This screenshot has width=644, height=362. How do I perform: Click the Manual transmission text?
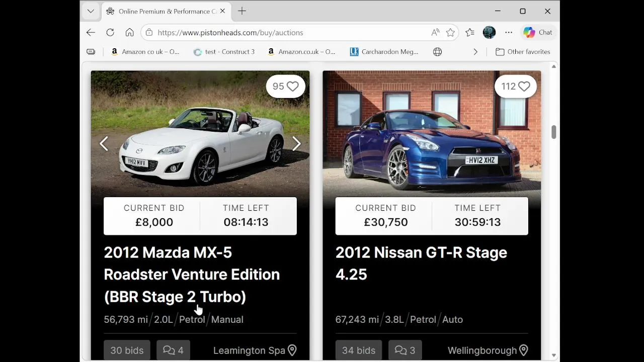coord(227,320)
